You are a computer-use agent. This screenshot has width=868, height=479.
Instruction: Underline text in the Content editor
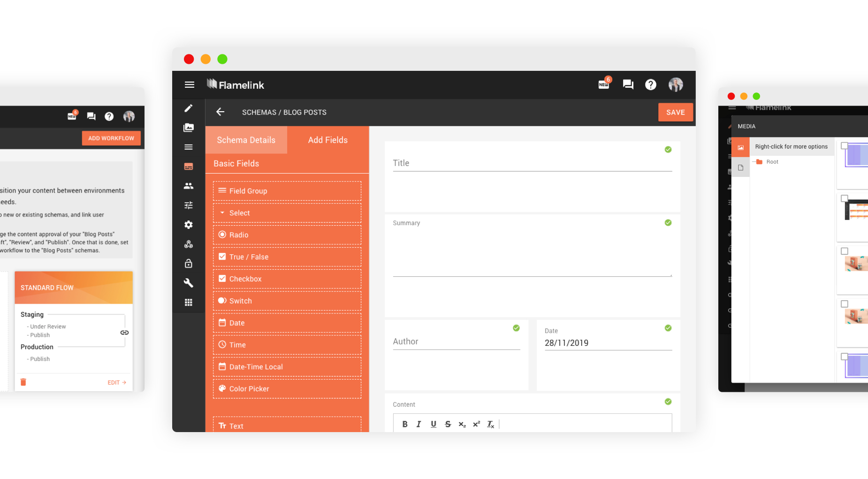pyautogui.click(x=434, y=424)
